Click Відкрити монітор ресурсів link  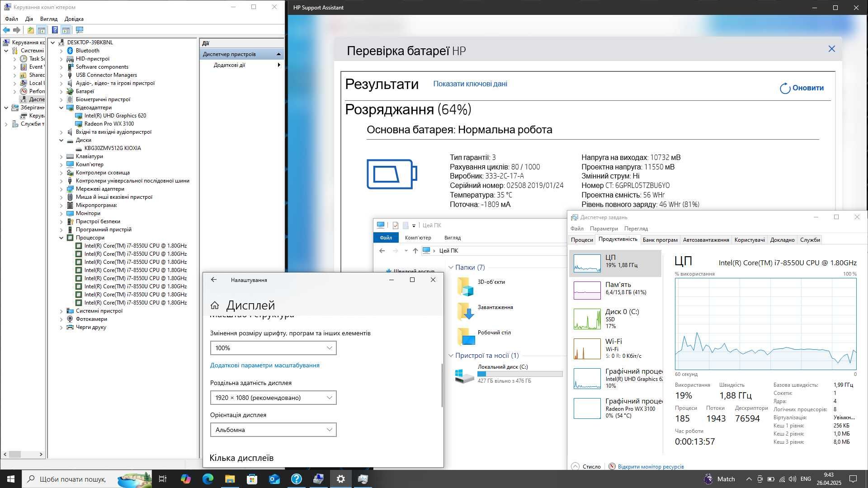tap(651, 467)
